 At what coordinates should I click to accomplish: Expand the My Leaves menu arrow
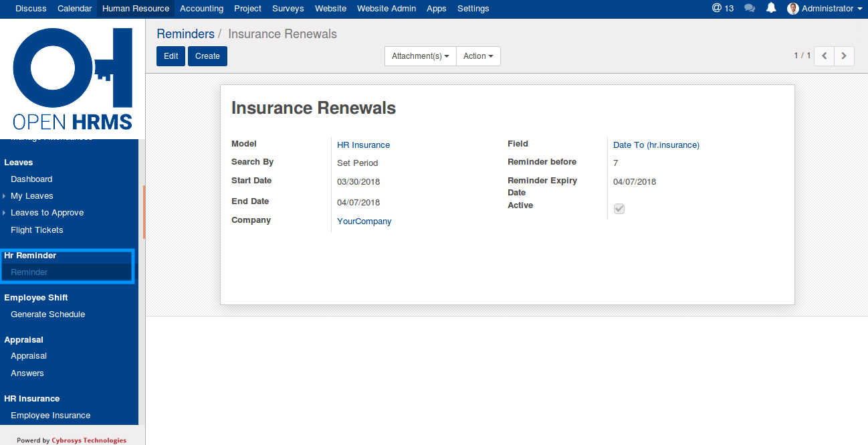point(5,196)
